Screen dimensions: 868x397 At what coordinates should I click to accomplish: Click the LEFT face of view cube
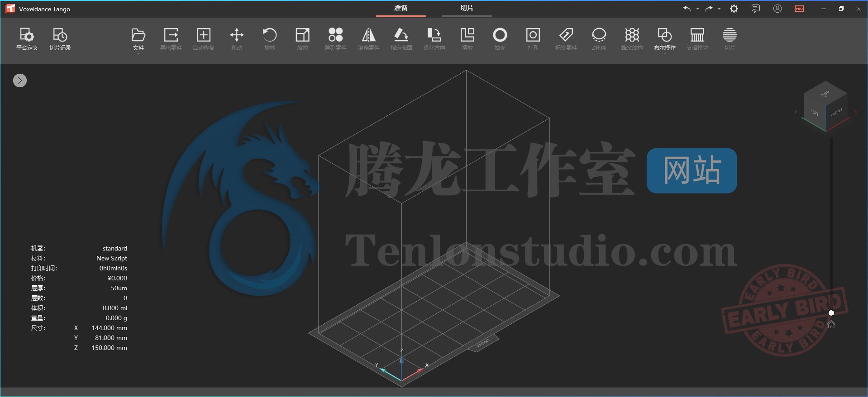(x=815, y=112)
